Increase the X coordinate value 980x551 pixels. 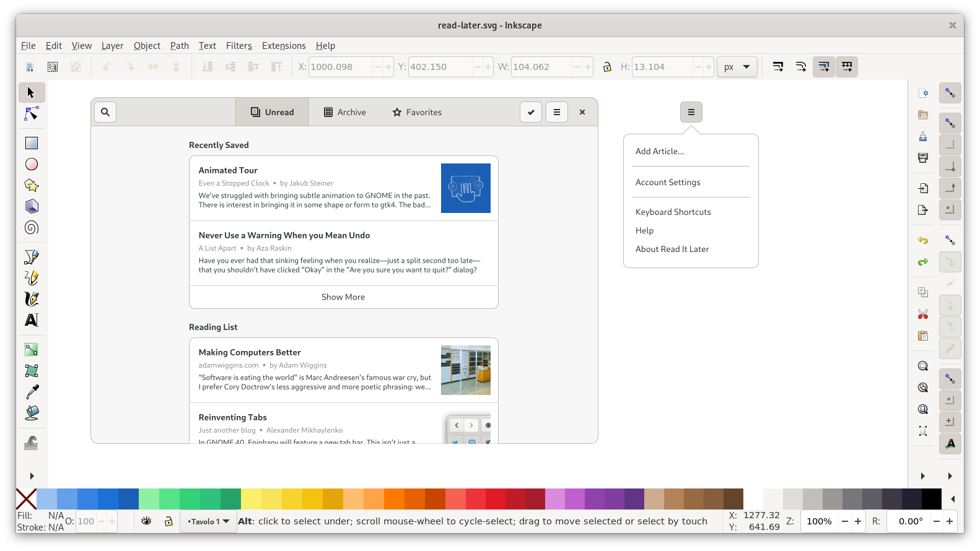[x=388, y=67]
